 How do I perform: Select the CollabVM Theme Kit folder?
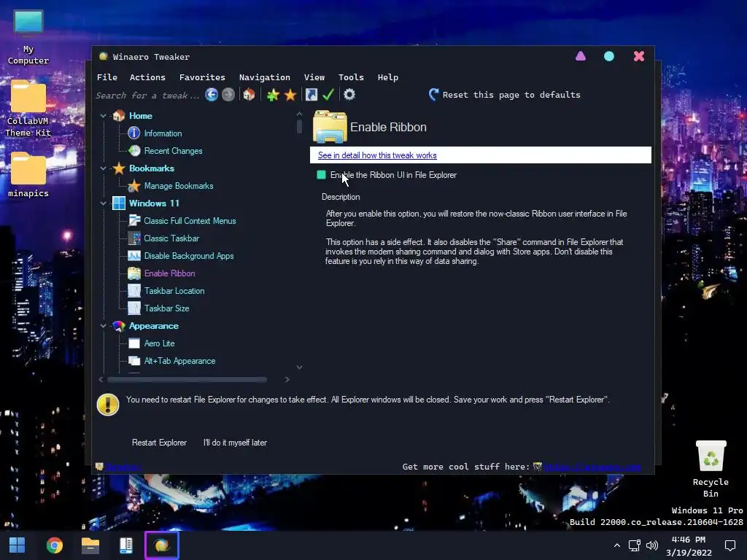pos(28,109)
